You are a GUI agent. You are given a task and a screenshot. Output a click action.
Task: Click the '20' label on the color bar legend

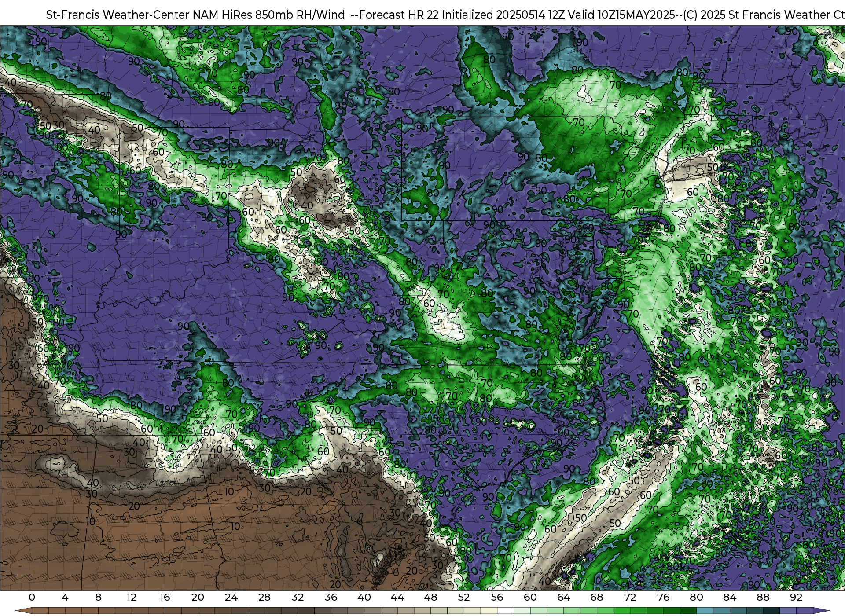point(198,598)
